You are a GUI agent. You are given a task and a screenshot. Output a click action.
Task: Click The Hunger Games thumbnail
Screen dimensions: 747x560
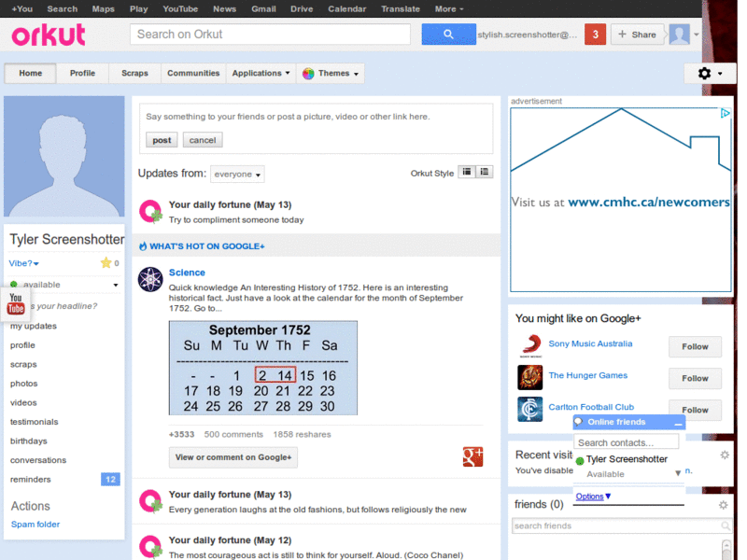click(529, 377)
